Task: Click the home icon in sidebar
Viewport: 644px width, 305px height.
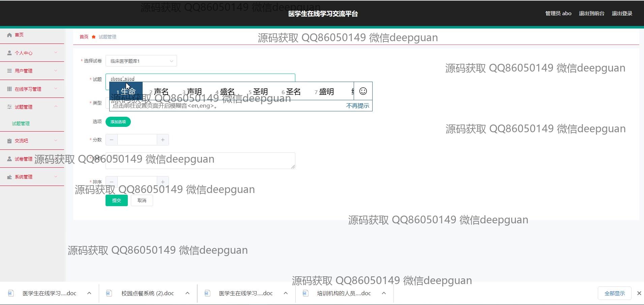Action: (x=9, y=35)
